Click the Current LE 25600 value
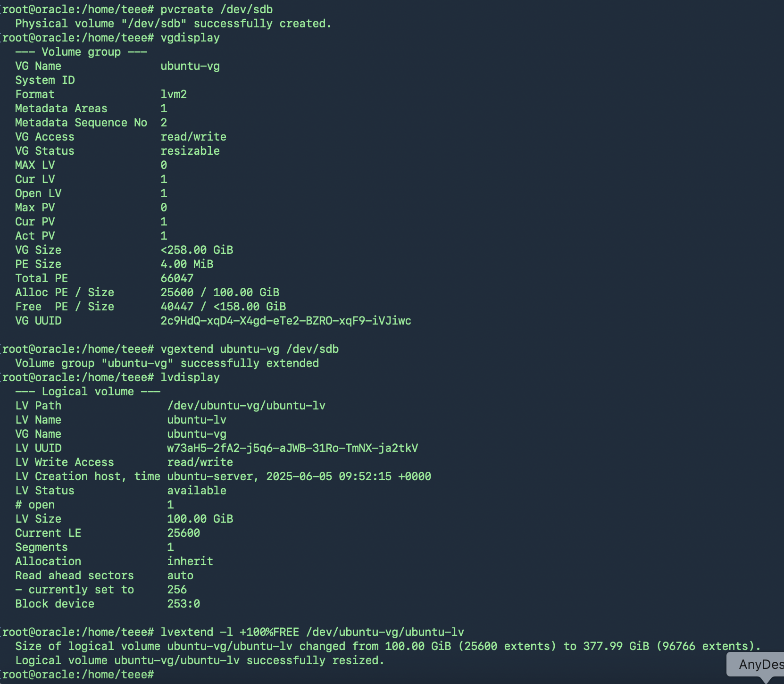Image resolution: width=784 pixels, height=684 pixels. [183, 533]
